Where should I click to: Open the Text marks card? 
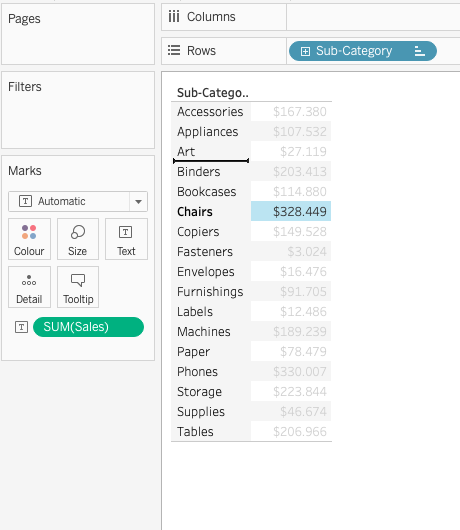click(126, 239)
